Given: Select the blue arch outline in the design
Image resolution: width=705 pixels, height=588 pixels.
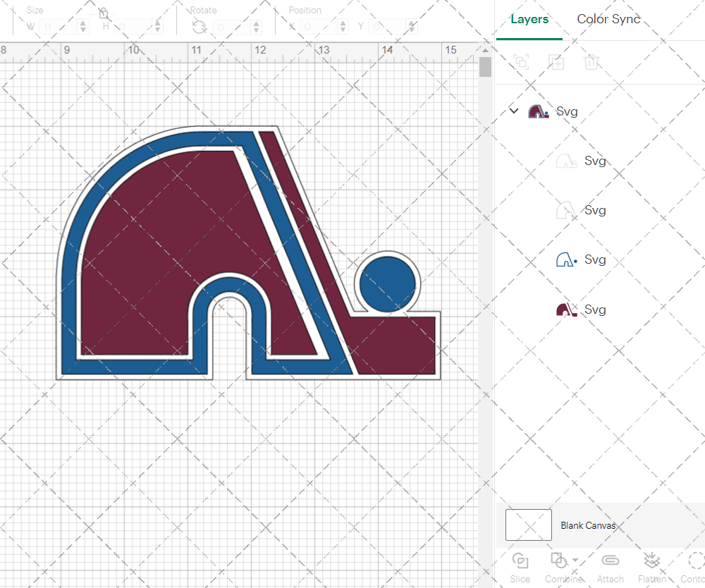Looking at the screenshot, I should [x=70, y=292].
